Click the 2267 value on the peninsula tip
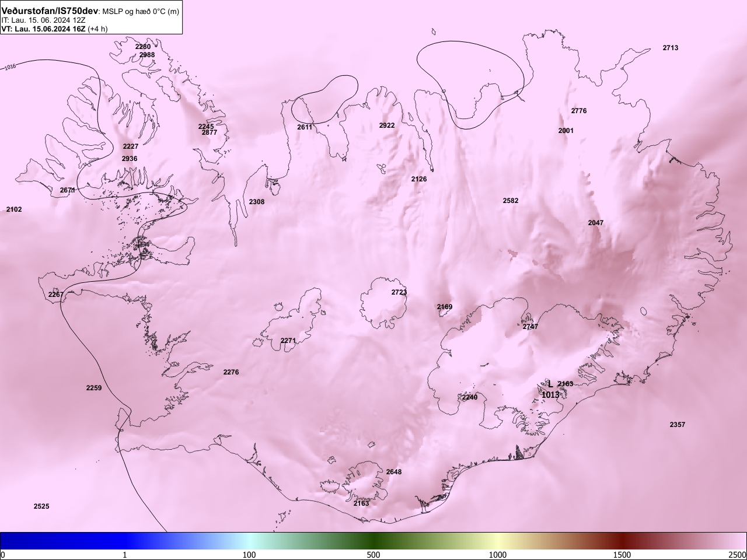The width and height of the screenshot is (747, 560). point(56,295)
